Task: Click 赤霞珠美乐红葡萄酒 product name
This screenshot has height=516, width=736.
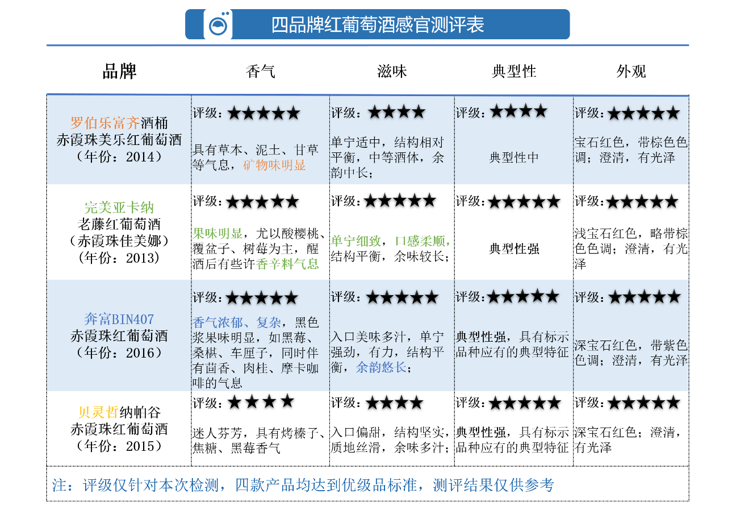Action: coord(119,140)
